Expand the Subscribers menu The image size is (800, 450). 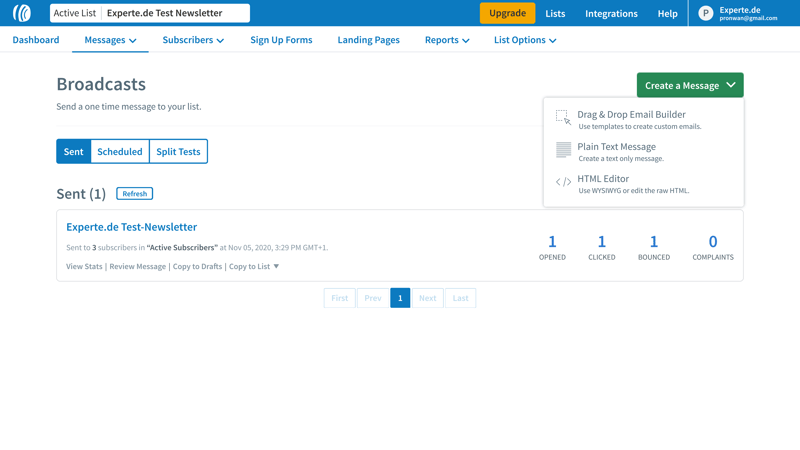point(193,40)
